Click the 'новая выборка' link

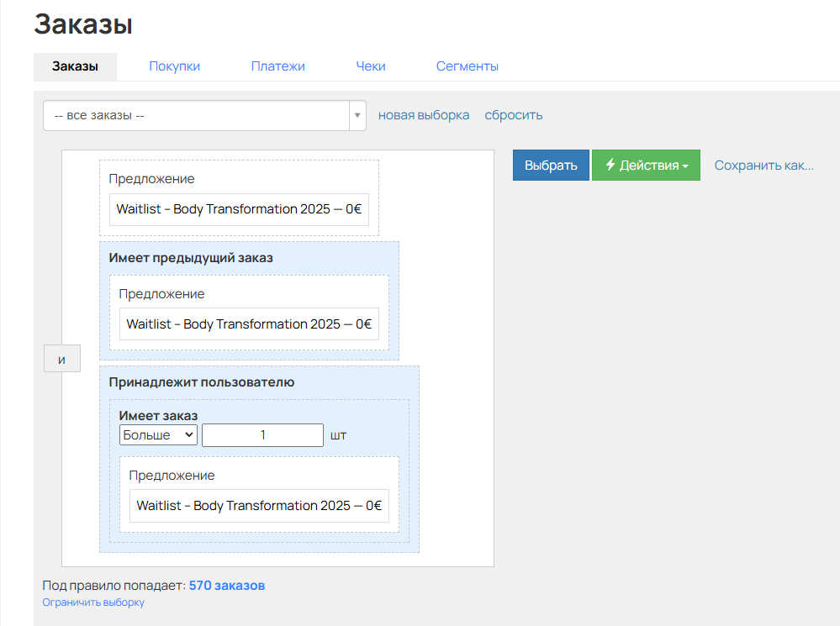click(424, 115)
